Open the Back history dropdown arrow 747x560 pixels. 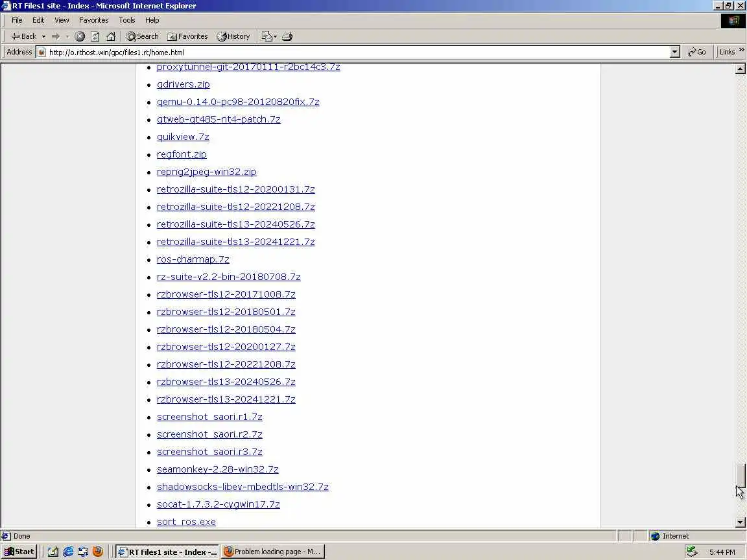43,36
